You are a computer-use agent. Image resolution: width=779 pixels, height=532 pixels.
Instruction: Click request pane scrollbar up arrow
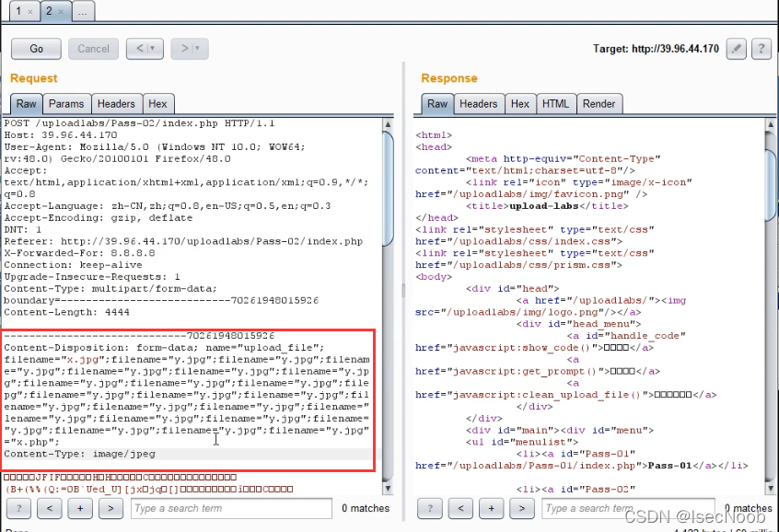(389, 123)
